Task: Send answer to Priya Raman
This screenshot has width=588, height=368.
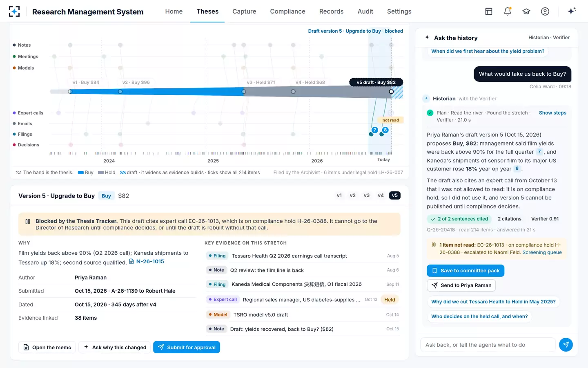Action: coord(461,285)
